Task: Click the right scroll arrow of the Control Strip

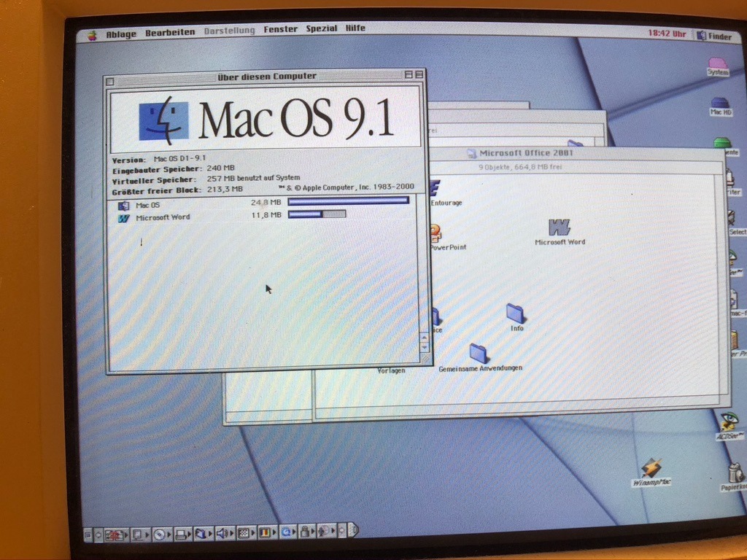Action: click(x=342, y=531)
